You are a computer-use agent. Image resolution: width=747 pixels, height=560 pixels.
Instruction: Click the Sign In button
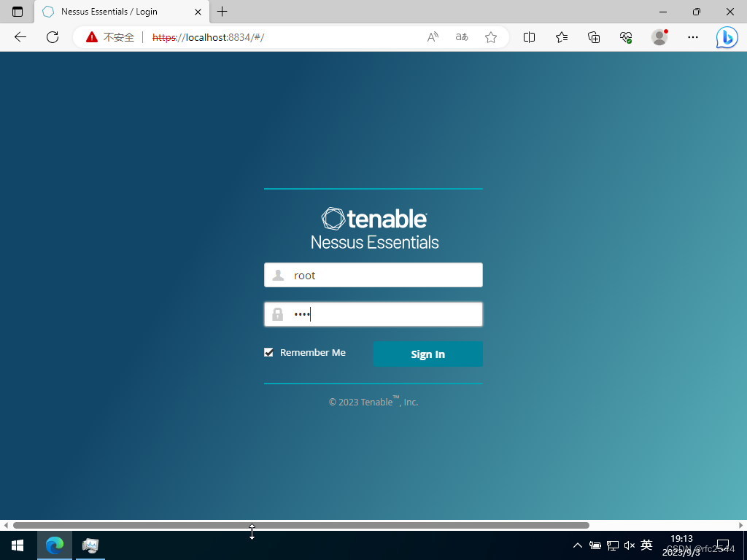pyautogui.click(x=427, y=354)
